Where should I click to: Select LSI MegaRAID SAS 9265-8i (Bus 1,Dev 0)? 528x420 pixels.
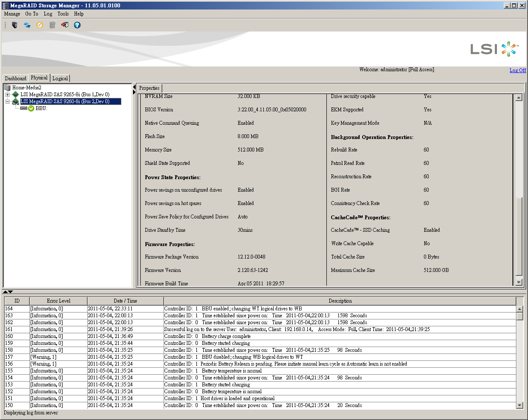[x=65, y=95]
